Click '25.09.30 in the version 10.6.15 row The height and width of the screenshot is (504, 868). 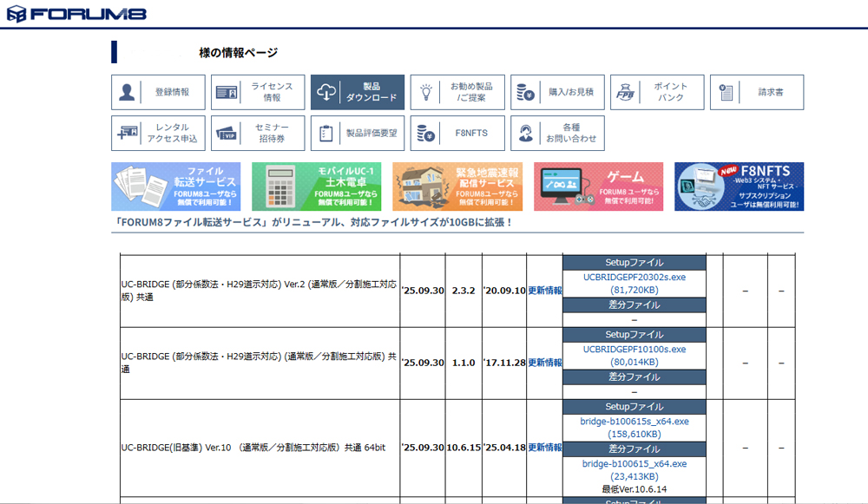[423, 448]
